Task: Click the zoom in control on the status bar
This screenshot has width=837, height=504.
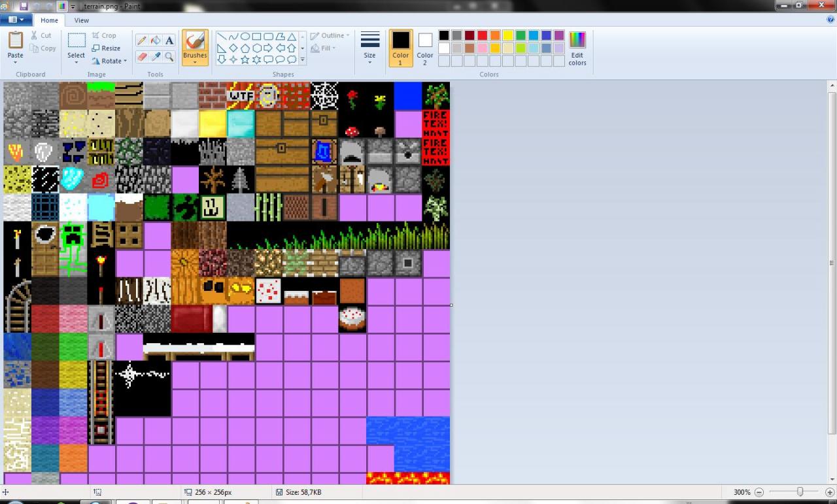Action: 831,492
